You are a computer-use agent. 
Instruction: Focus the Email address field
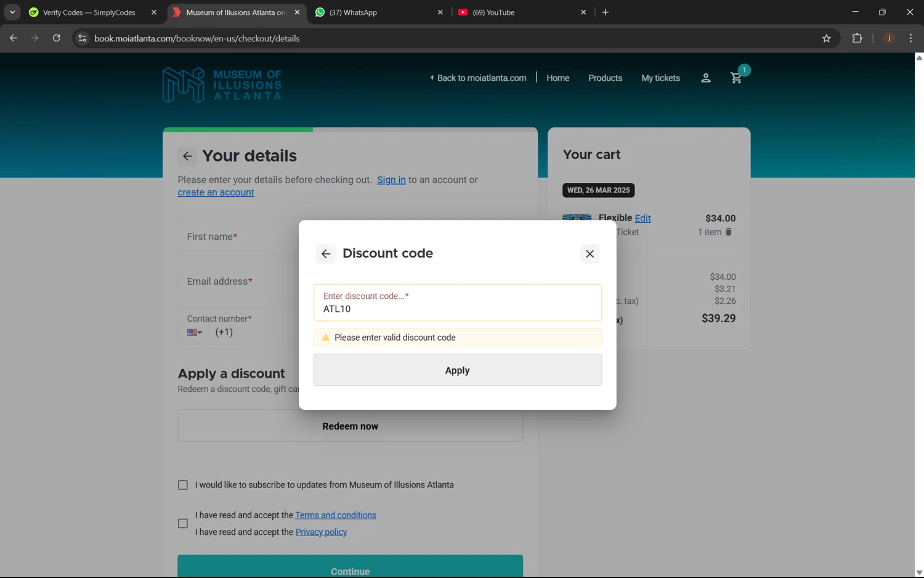click(238, 282)
